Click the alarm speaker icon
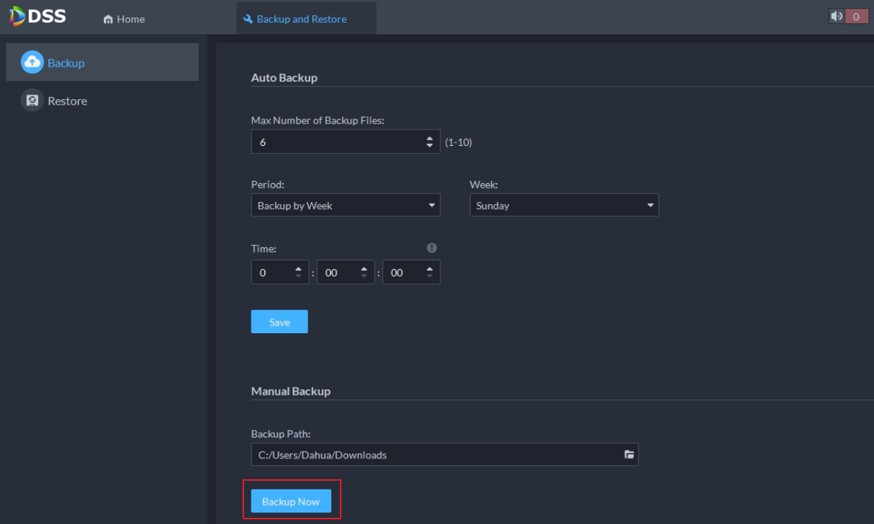874x524 pixels. tap(836, 17)
